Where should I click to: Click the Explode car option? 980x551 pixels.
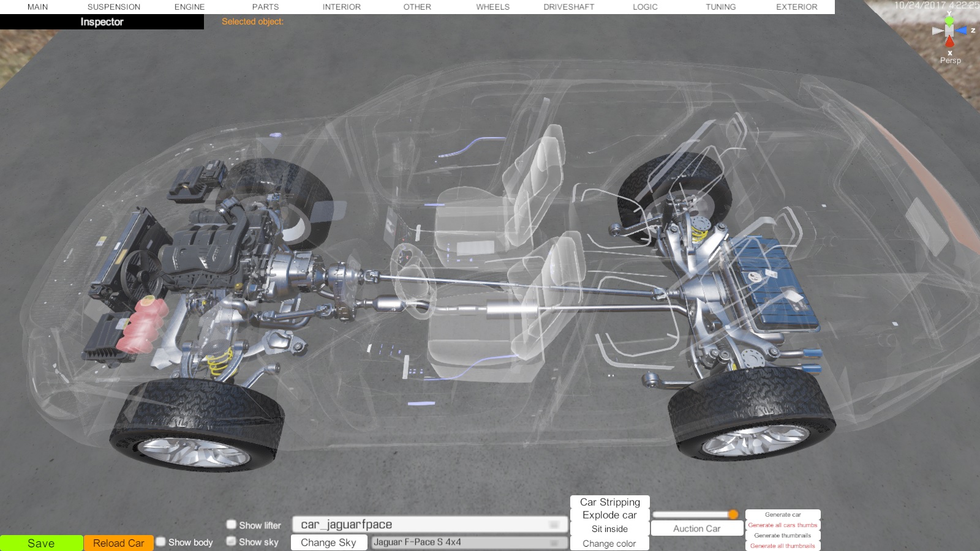click(x=609, y=515)
